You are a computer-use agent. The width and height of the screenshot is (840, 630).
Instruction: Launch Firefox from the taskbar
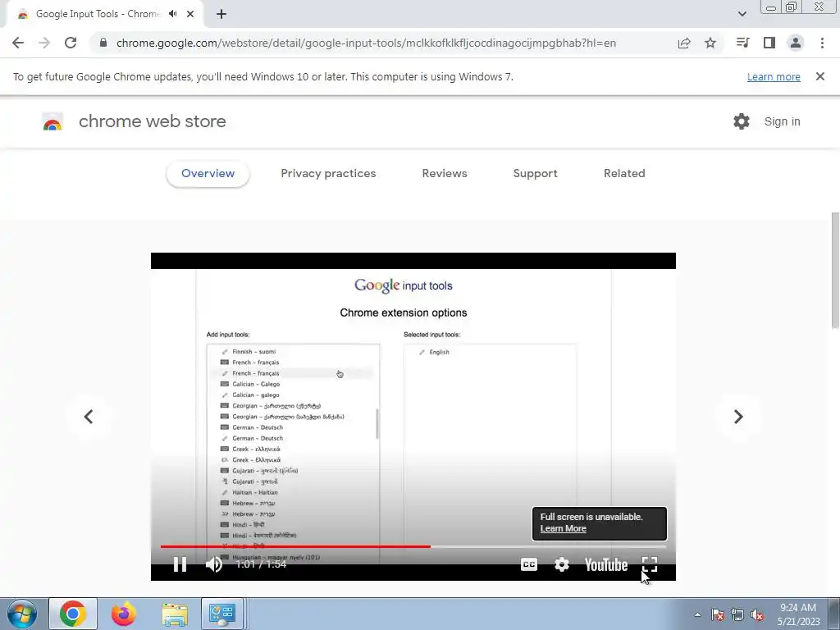click(x=124, y=614)
